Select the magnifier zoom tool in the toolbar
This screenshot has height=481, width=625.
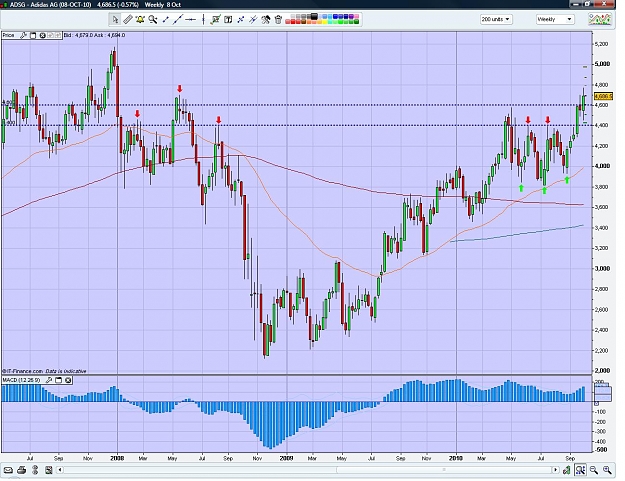153,19
